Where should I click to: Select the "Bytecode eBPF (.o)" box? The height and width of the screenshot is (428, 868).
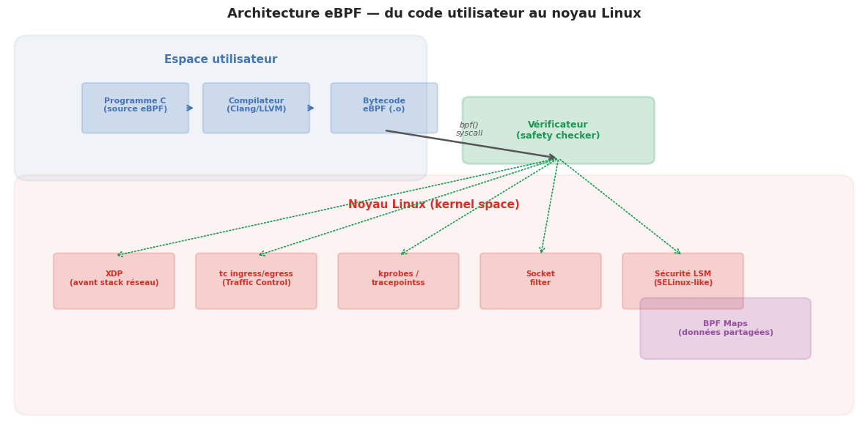[x=383, y=108]
